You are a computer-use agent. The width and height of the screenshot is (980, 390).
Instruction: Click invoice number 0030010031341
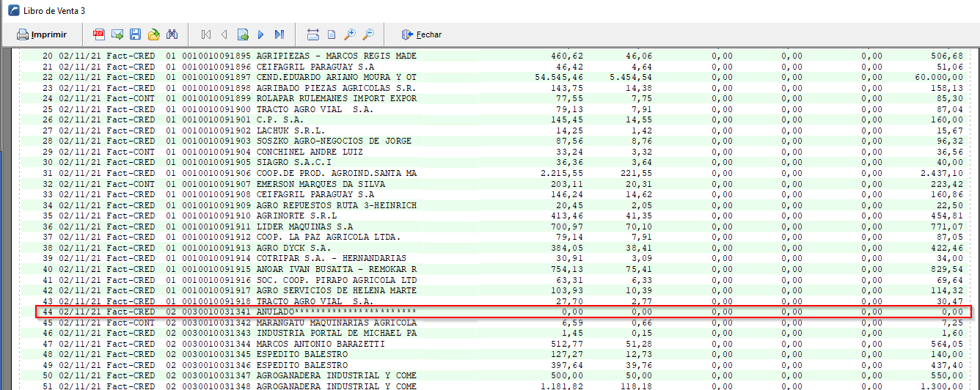216,312
